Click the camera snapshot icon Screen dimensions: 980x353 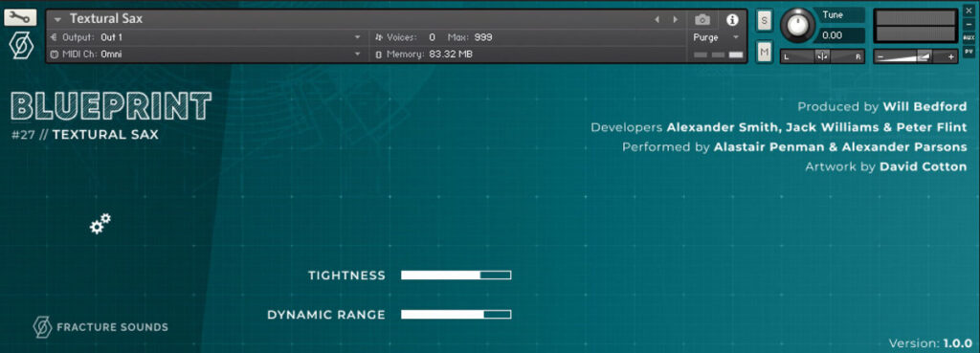(702, 20)
